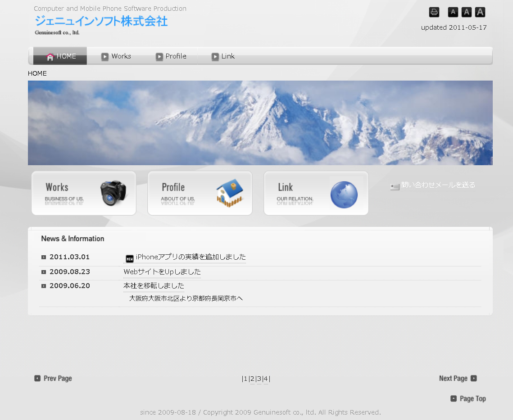Click the Next Page button

pyautogui.click(x=458, y=379)
